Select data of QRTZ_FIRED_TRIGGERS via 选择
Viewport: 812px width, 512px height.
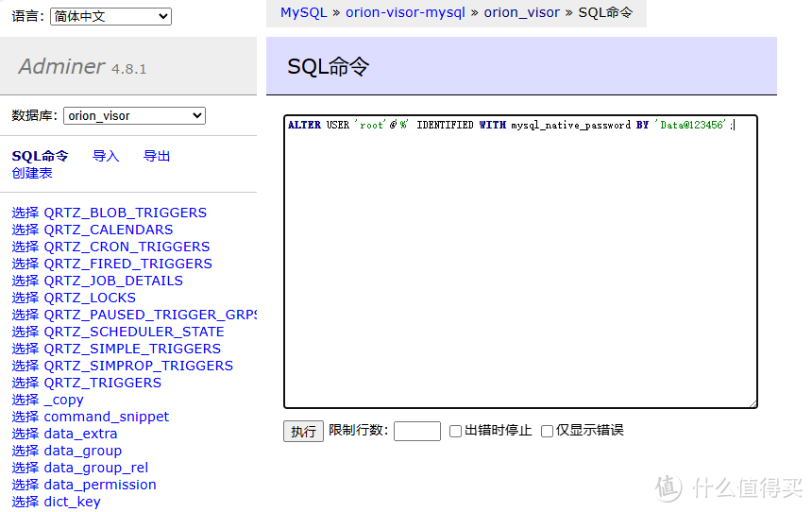click(x=25, y=265)
